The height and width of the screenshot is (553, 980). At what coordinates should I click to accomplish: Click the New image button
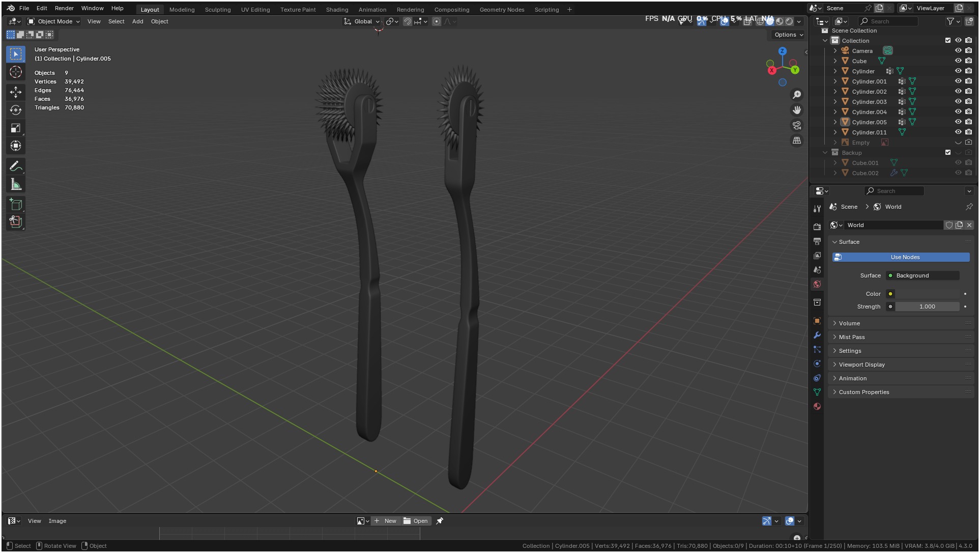click(x=385, y=521)
